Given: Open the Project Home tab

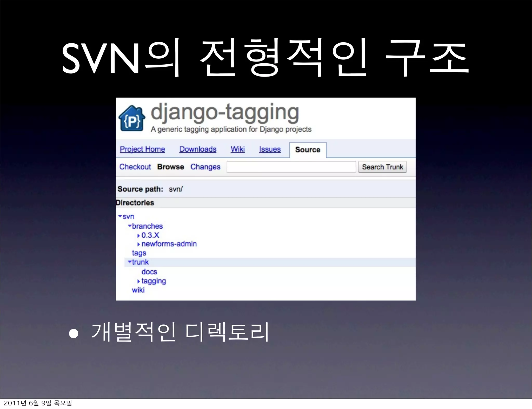Looking at the screenshot, I should (x=142, y=149).
